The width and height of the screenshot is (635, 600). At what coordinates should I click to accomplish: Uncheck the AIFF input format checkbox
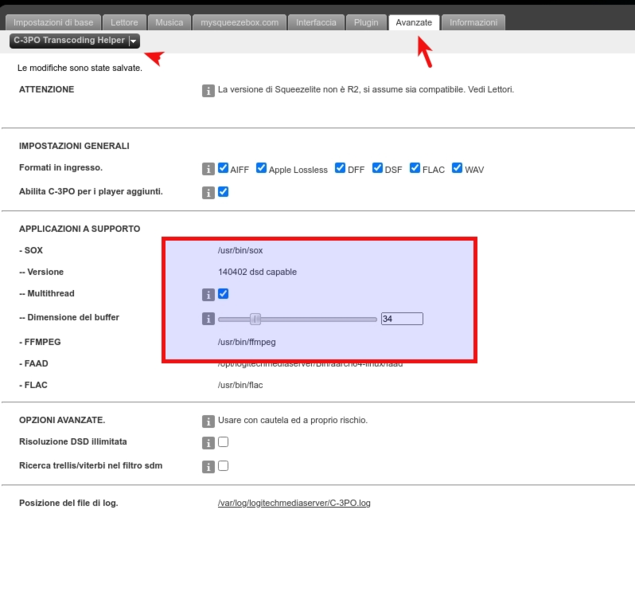224,168
